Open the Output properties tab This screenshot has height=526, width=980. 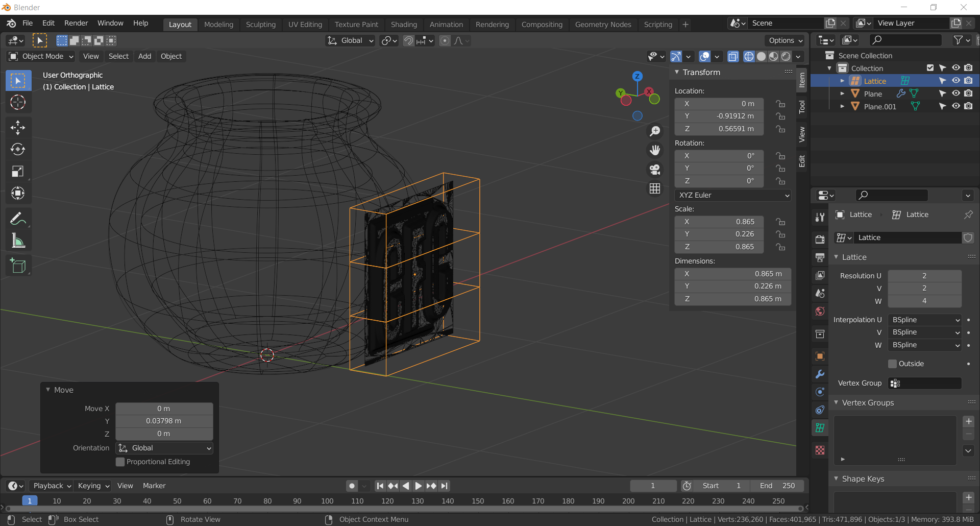(x=820, y=257)
